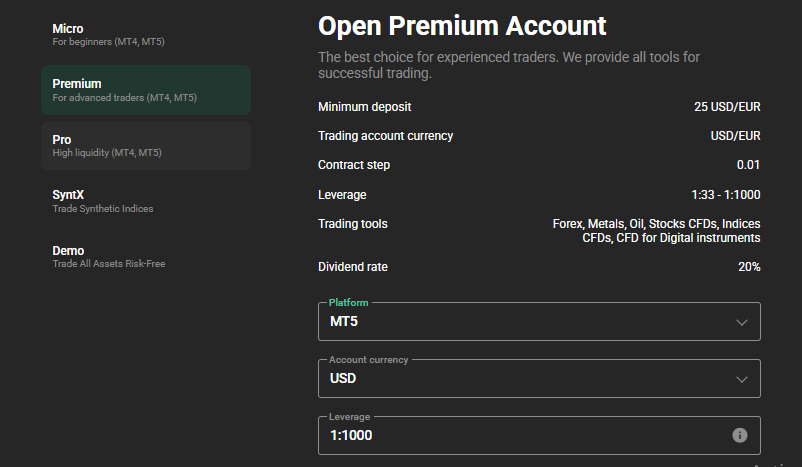Image resolution: width=802 pixels, height=467 pixels.
Task: Click the Trading tools label
Action: [x=352, y=224]
